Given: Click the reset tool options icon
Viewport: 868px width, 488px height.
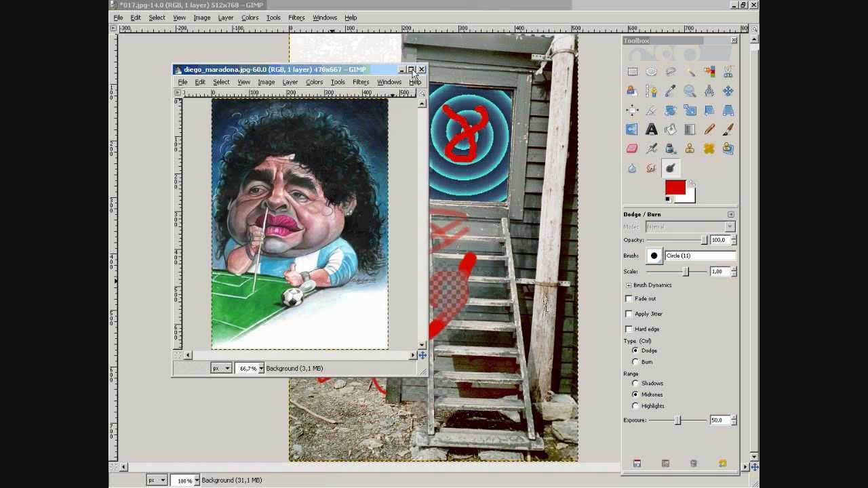Looking at the screenshot, I should [x=722, y=464].
